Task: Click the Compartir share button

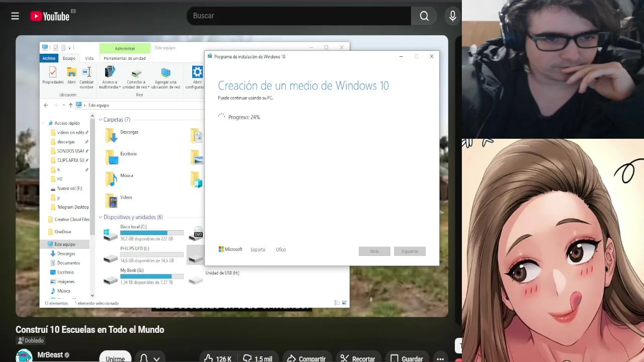Action: point(306,358)
